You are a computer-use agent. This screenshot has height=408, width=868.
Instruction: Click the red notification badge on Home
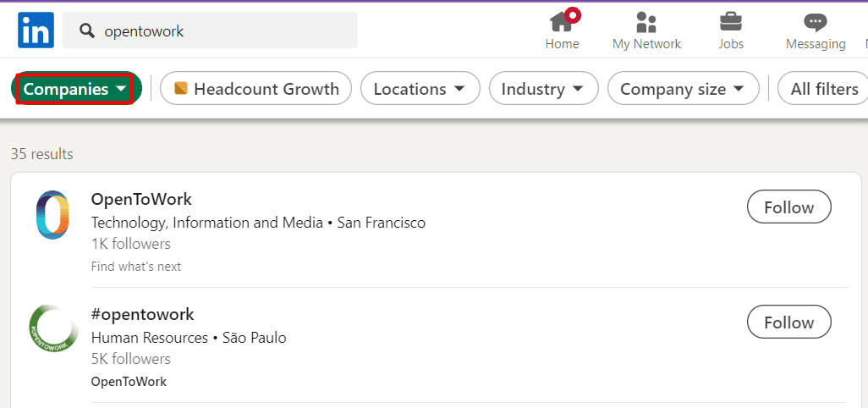tap(573, 14)
